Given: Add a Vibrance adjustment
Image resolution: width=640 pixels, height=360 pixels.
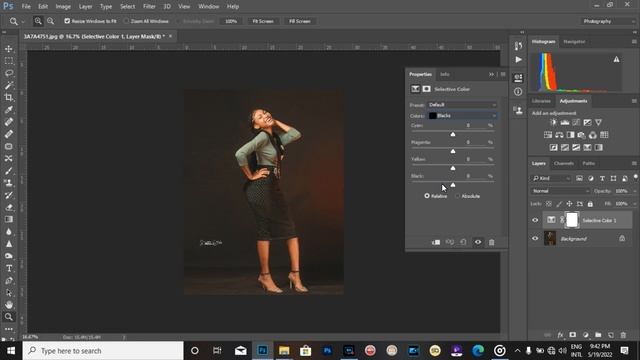Looking at the screenshot, I should pos(598,122).
